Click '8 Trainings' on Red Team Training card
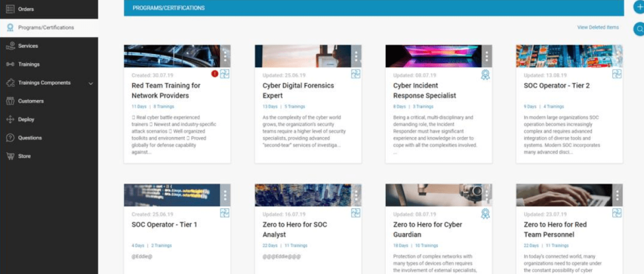This screenshot has height=274, width=644. (x=164, y=106)
